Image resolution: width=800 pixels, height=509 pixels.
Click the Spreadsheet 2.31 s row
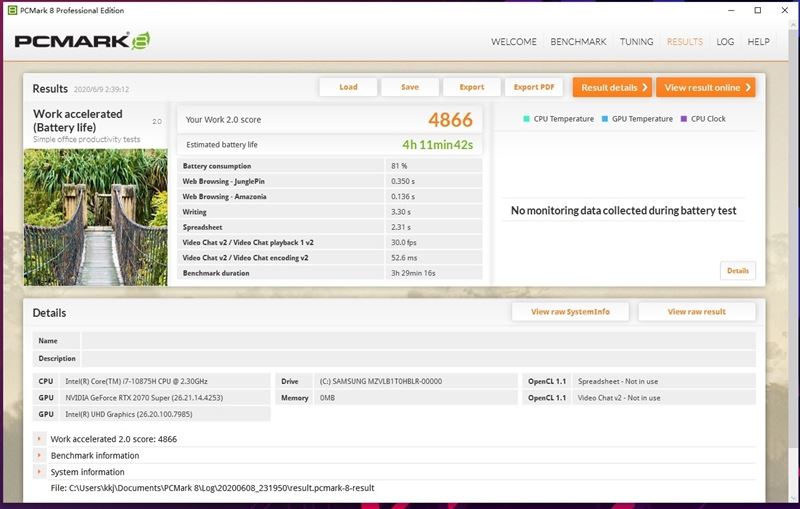[330, 227]
